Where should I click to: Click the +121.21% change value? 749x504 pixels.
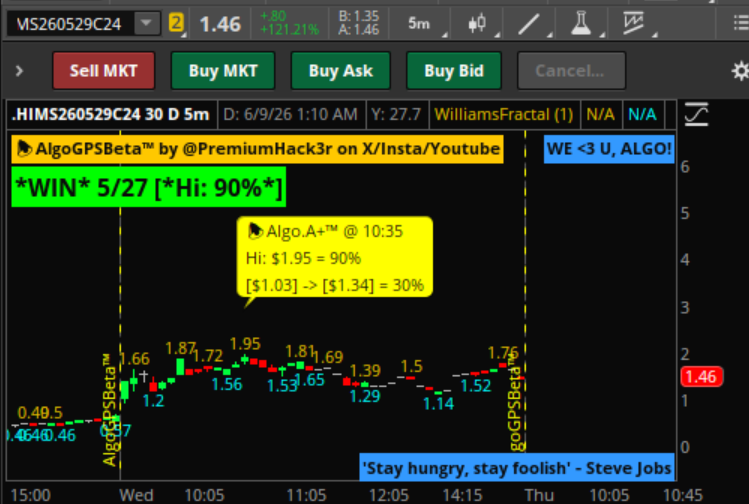(289, 30)
